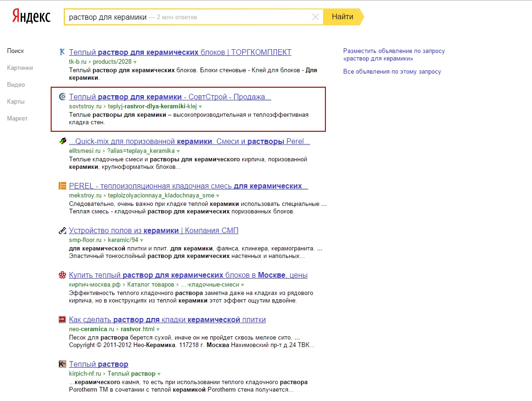Click the Найти search button
This screenshot has width=532, height=401.
pos(343,17)
